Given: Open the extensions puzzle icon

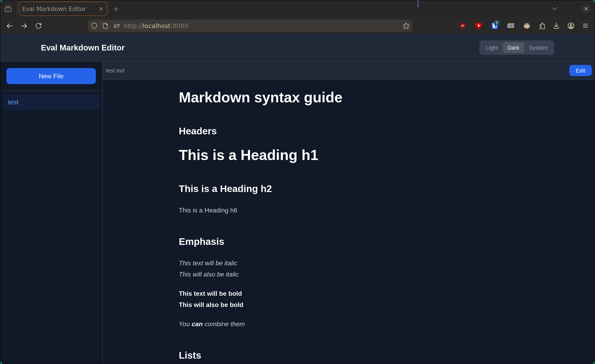Looking at the screenshot, I should (542, 26).
